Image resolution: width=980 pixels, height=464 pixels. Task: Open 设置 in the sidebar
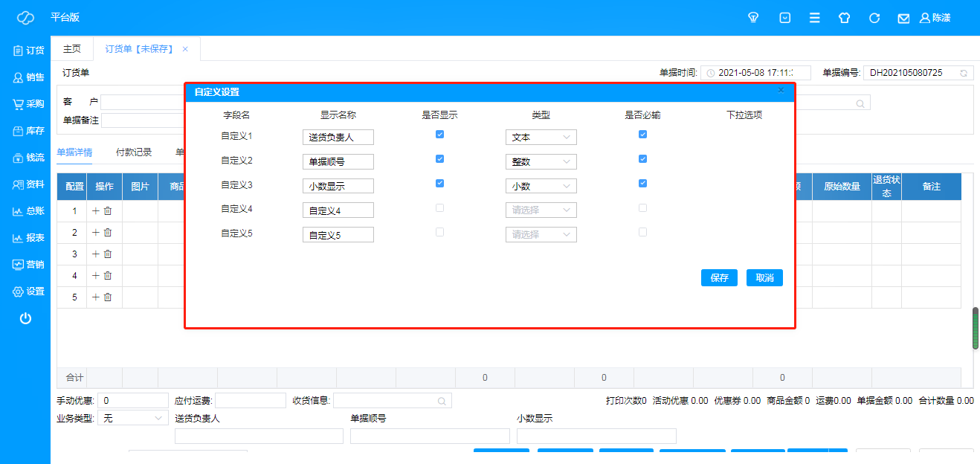(x=28, y=291)
